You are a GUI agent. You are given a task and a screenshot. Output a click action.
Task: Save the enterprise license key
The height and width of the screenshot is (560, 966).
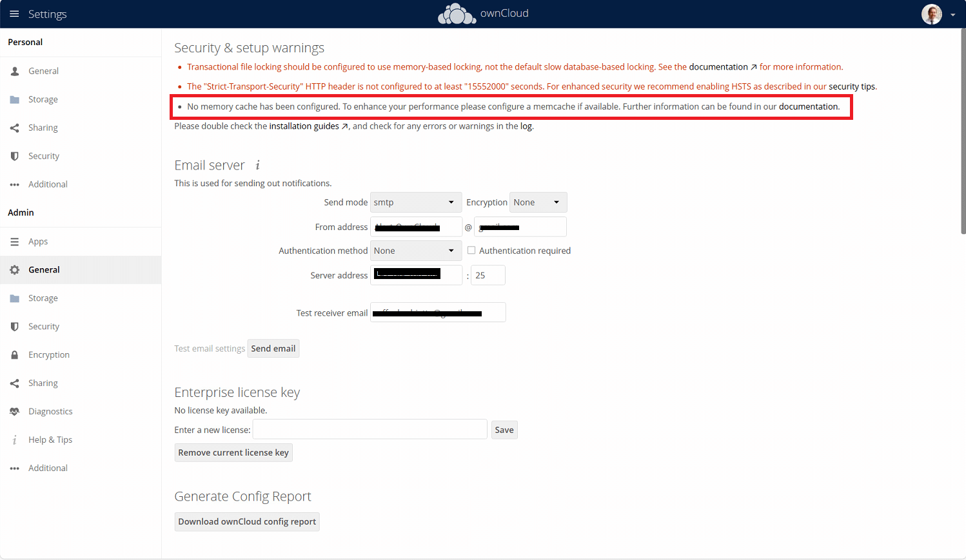pyautogui.click(x=504, y=430)
